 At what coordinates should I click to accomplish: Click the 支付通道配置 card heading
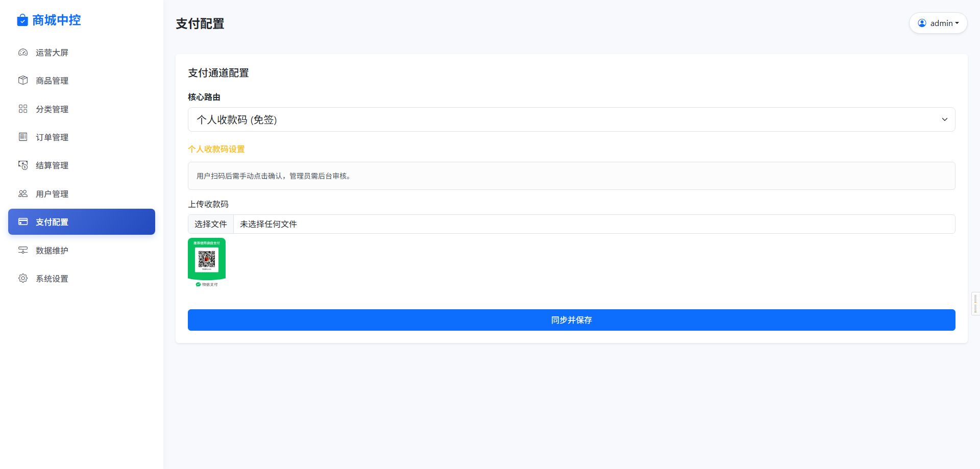tap(218, 73)
